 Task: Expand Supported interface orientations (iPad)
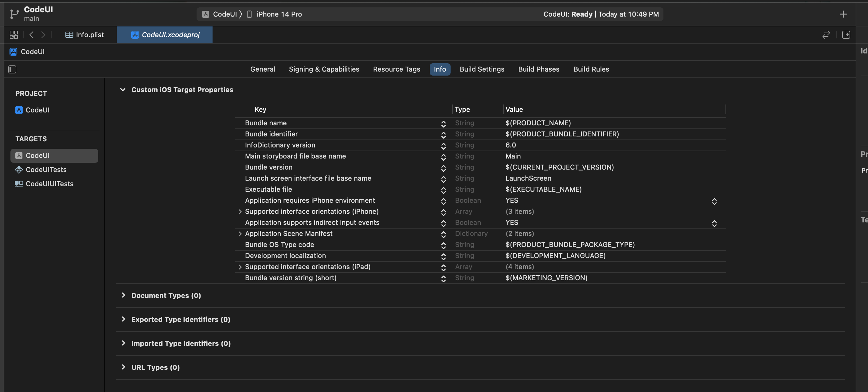(240, 267)
